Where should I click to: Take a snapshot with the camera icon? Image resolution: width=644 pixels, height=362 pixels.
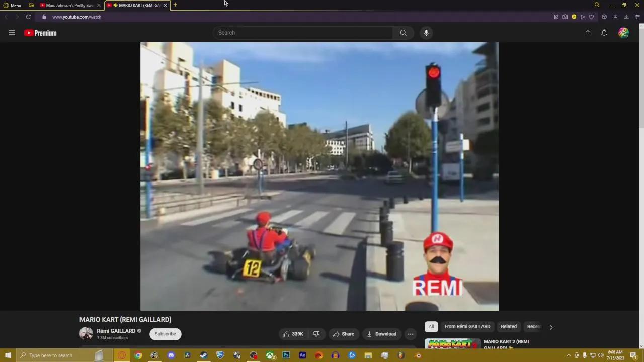(x=565, y=17)
